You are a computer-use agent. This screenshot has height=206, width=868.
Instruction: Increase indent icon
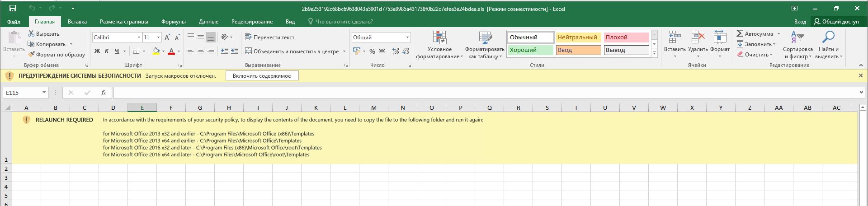235,51
